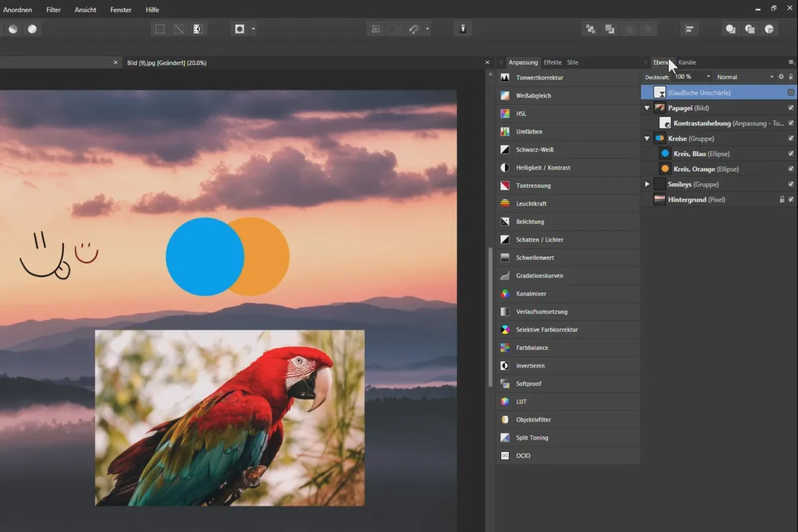Switch to the Stile tab

pos(573,63)
